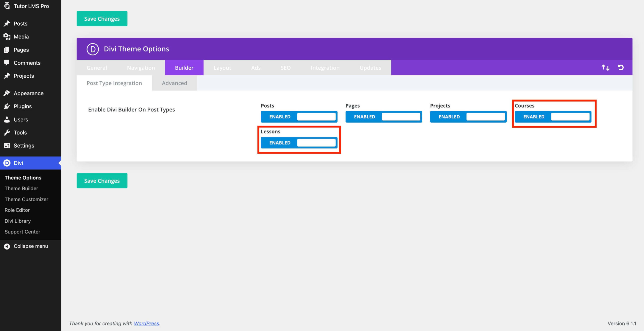This screenshot has height=331, width=644.
Task: Click the Tools wrench icon
Action: pos(7,132)
